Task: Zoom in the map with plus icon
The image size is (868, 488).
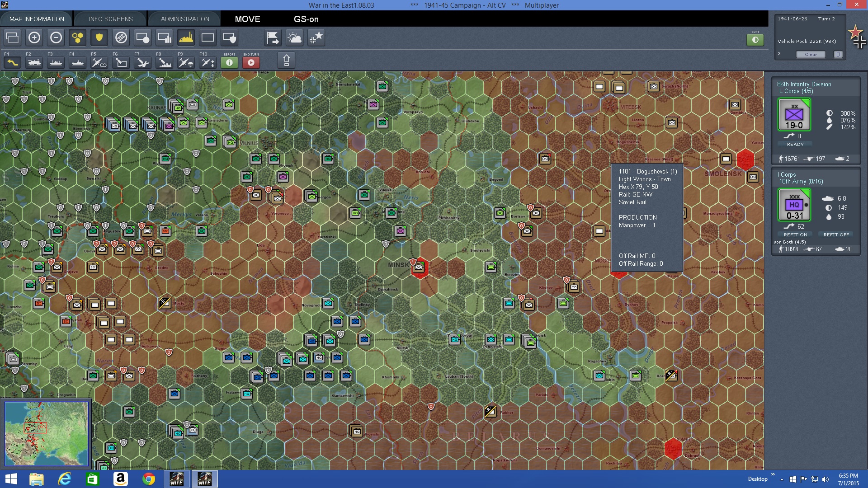Action: click(x=34, y=38)
